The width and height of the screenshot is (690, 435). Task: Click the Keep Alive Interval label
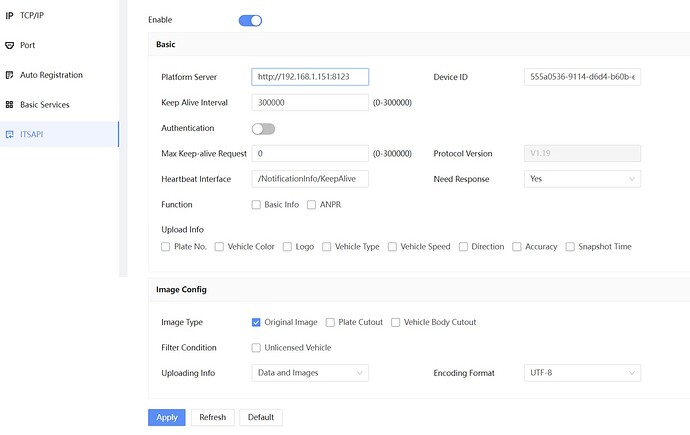[x=195, y=102]
